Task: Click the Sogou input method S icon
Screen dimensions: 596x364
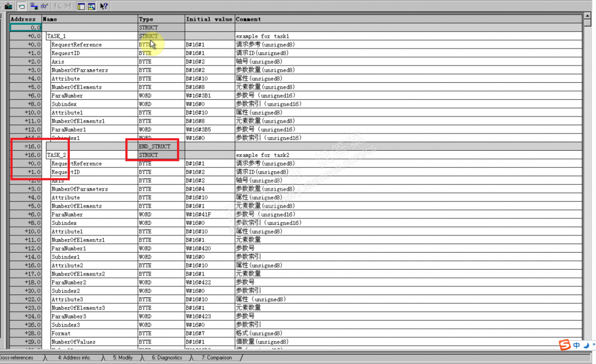Action: click(x=565, y=345)
